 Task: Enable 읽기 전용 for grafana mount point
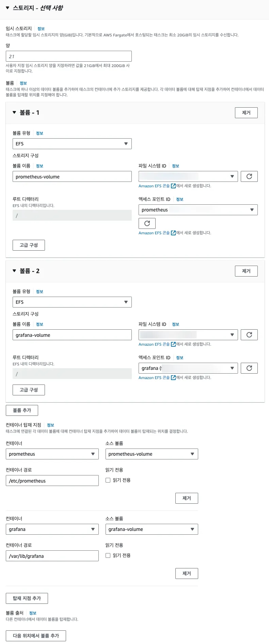click(108, 555)
